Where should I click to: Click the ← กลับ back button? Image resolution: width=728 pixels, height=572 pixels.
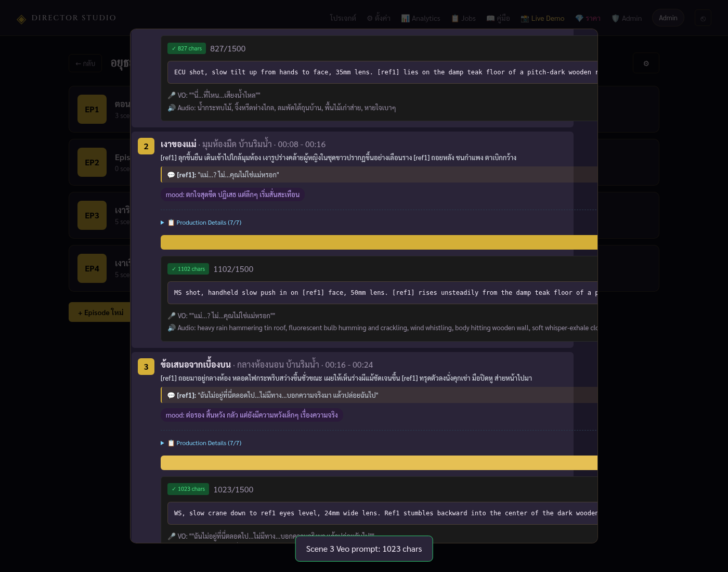coord(85,63)
